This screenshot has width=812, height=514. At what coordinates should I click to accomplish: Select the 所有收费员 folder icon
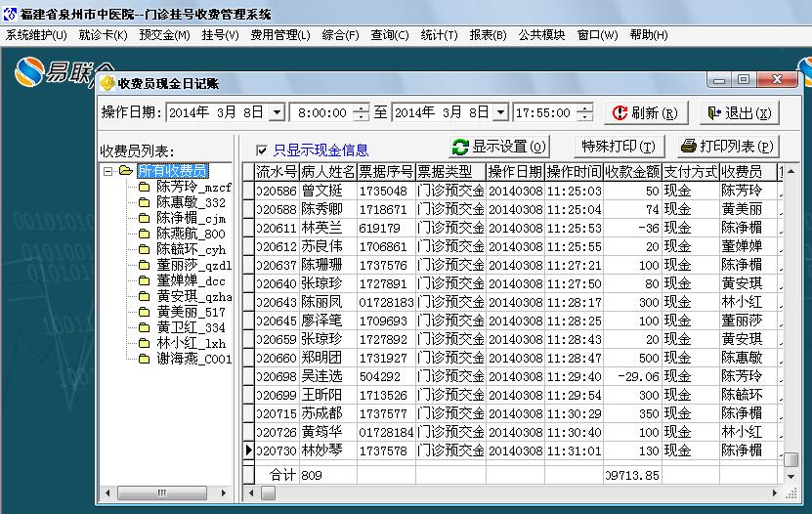[126, 171]
